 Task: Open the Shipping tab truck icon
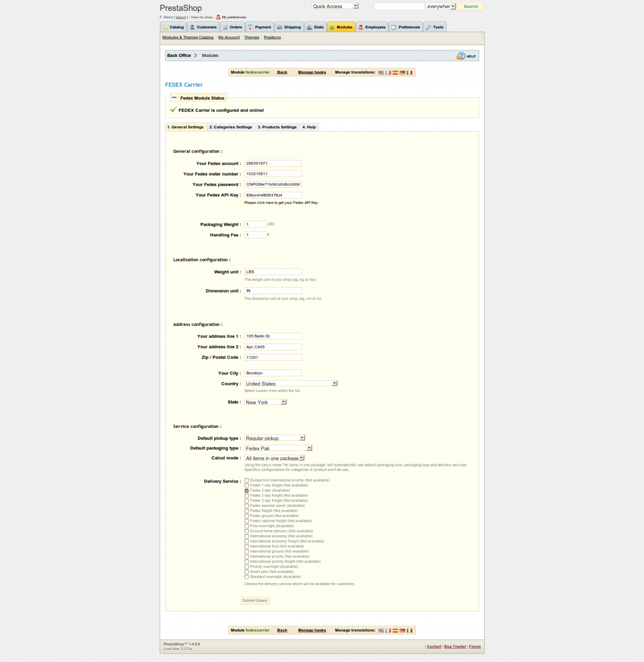279,27
